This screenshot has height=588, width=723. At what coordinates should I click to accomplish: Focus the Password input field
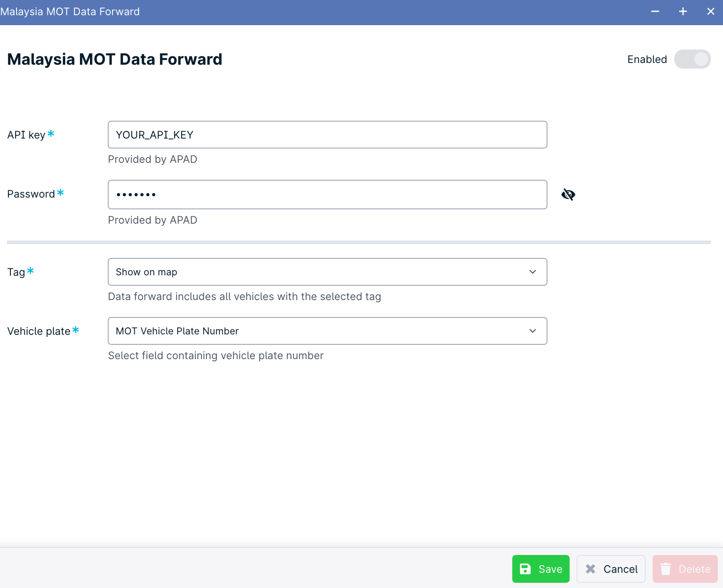(327, 195)
